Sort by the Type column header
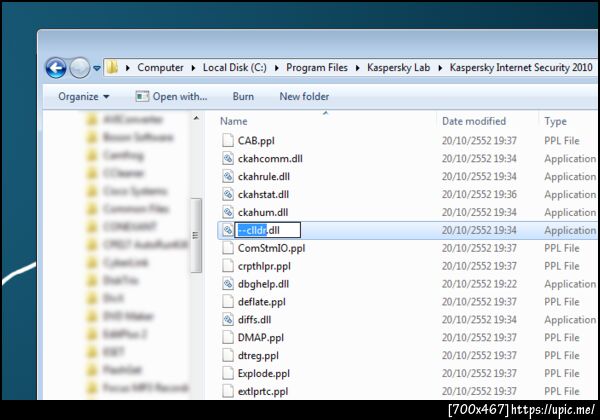 (555, 121)
